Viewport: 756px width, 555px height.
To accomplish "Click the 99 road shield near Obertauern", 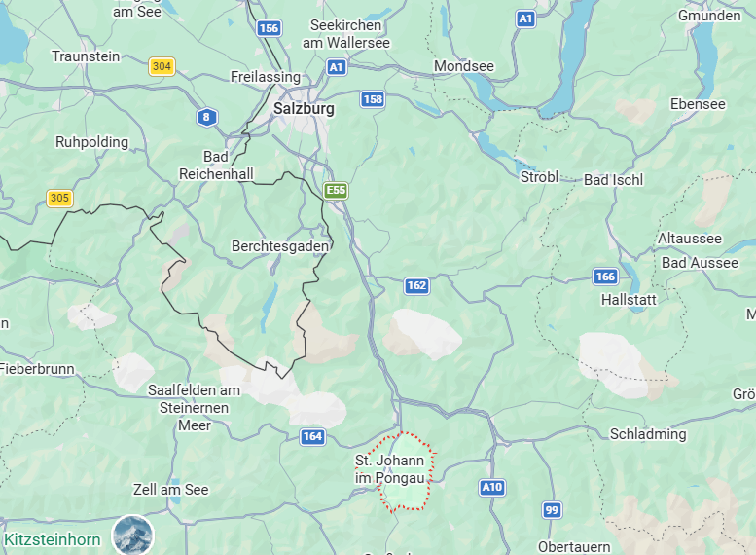I will [552, 510].
